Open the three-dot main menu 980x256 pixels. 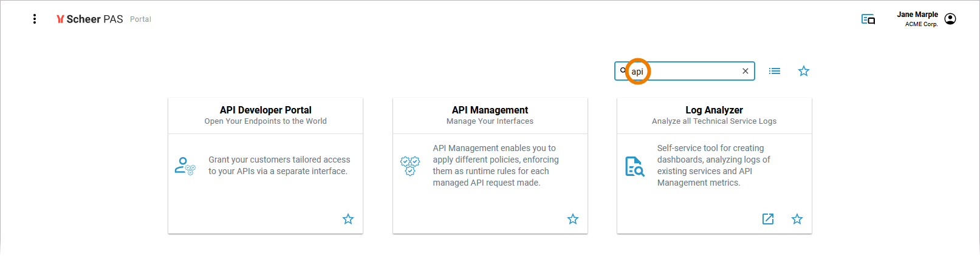pos(35,19)
